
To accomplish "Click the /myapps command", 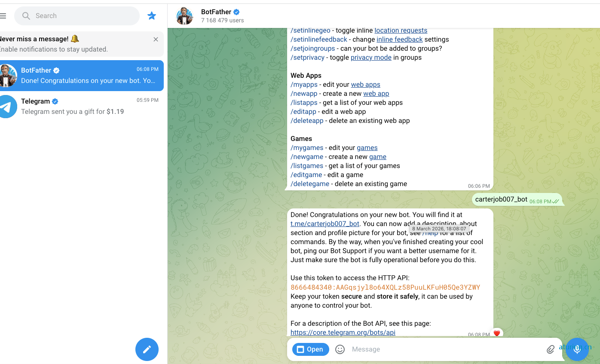I will 304,85.
